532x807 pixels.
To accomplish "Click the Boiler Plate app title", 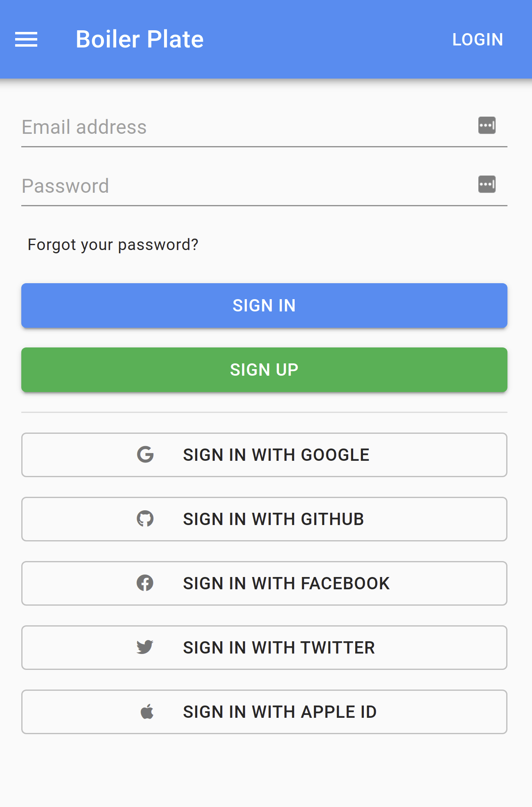I will click(140, 39).
